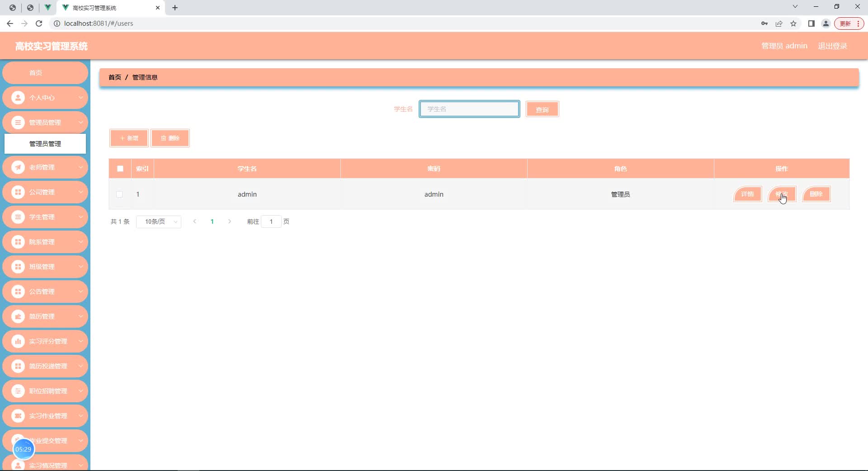Select the 高校实习管理系统 browser tab
Image resolution: width=868 pixels, height=471 pixels.
(111, 8)
